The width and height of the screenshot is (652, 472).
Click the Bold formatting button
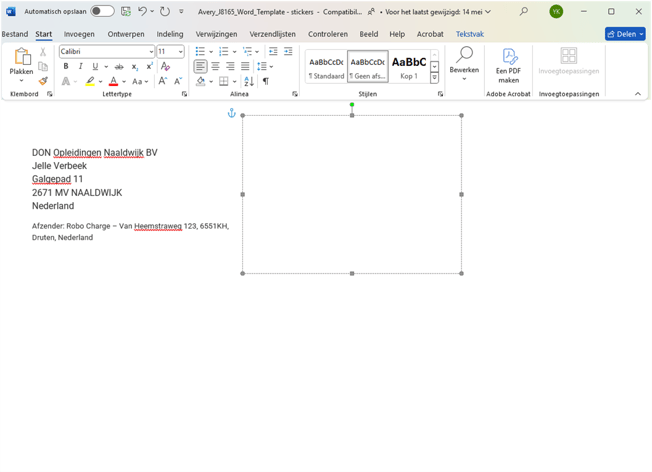[x=66, y=67]
